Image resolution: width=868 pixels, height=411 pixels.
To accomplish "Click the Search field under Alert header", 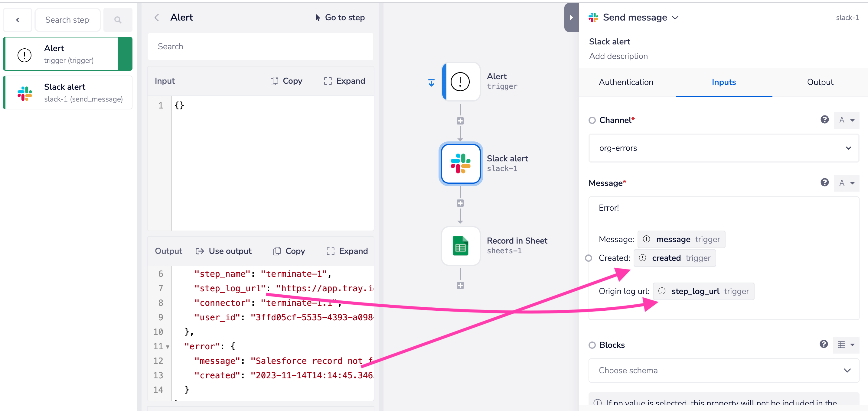I will [x=260, y=47].
